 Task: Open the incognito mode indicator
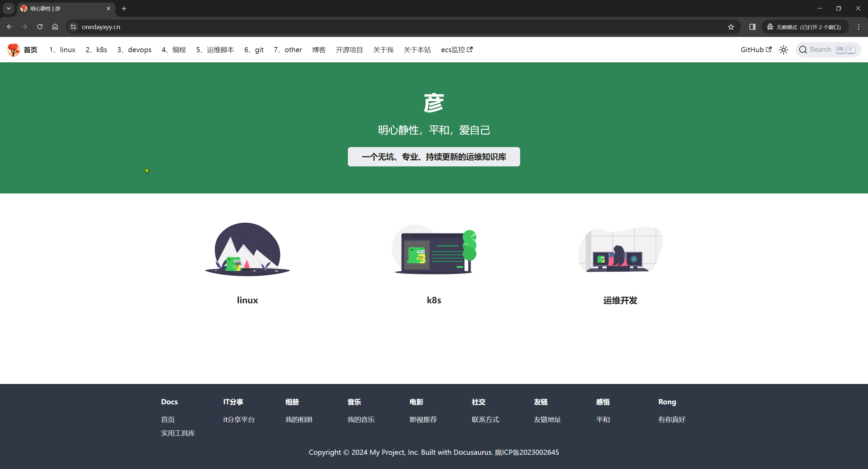[805, 27]
